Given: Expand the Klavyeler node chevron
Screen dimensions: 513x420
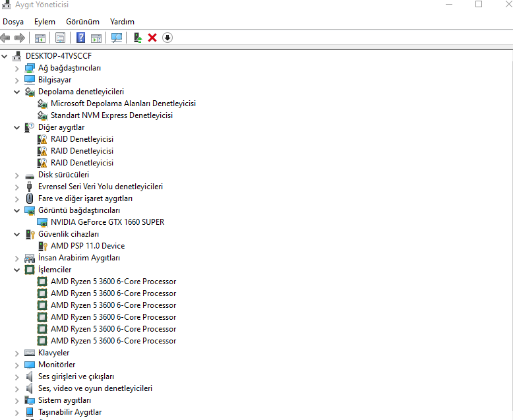Looking at the screenshot, I should 16,353.
